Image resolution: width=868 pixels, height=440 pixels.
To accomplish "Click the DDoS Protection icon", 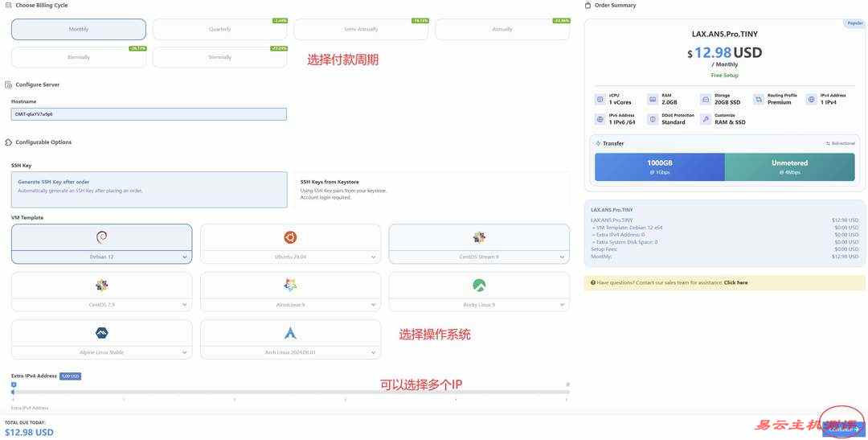I will pyautogui.click(x=653, y=119).
